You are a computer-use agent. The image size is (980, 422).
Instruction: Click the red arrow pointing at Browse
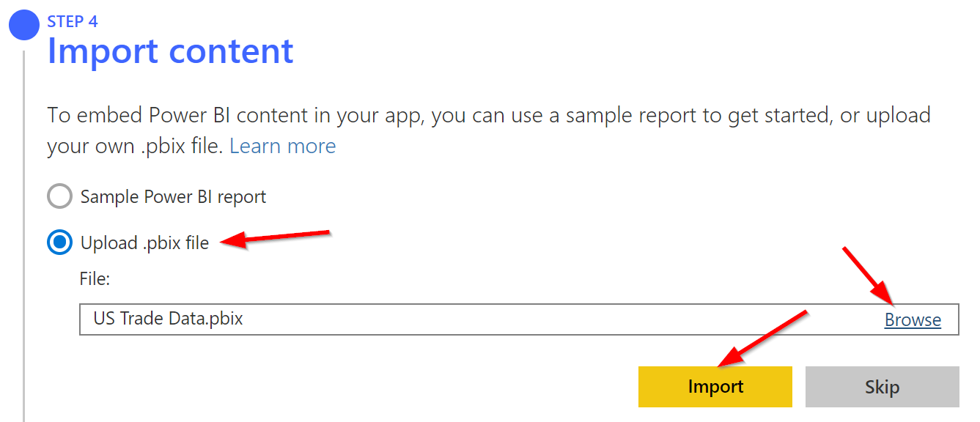click(869, 277)
